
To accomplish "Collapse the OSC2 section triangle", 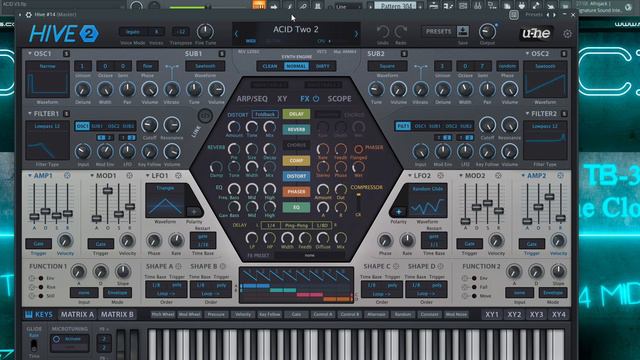I will tap(527, 53).
